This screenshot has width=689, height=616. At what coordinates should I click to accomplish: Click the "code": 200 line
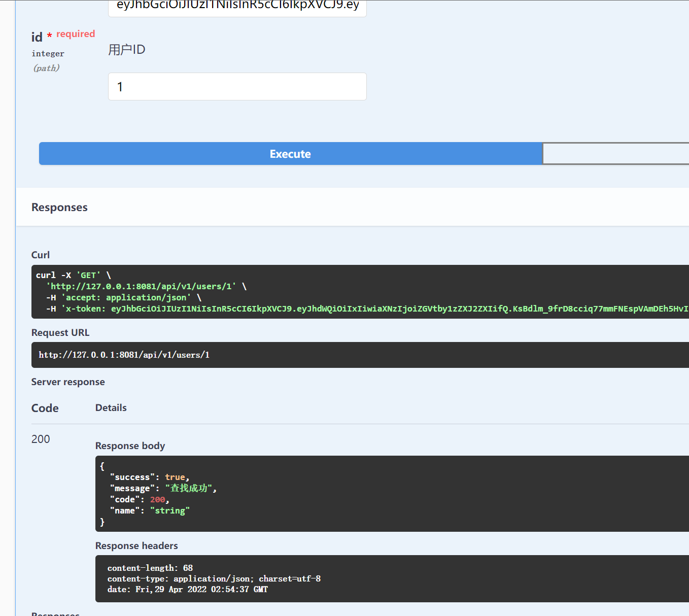coord(140,499)
